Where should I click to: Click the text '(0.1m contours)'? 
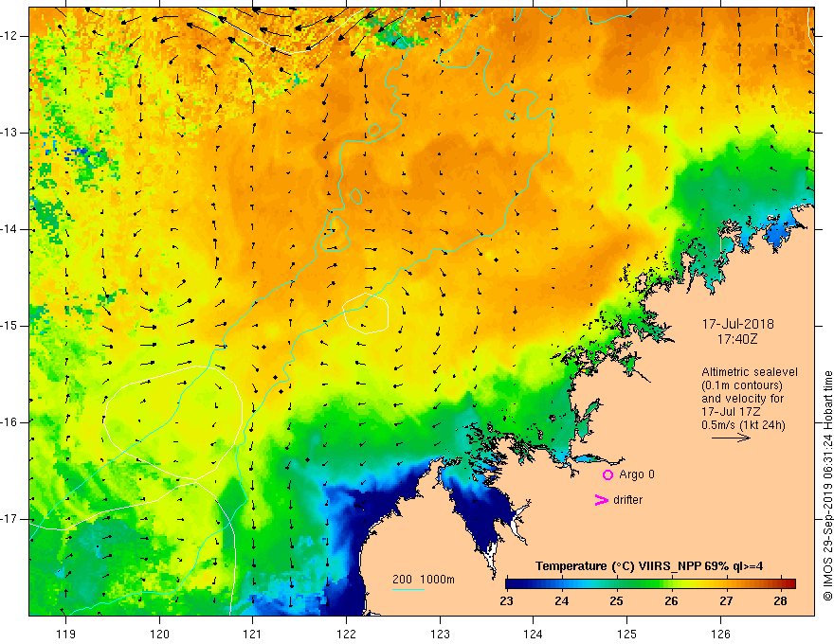(742, 385)
